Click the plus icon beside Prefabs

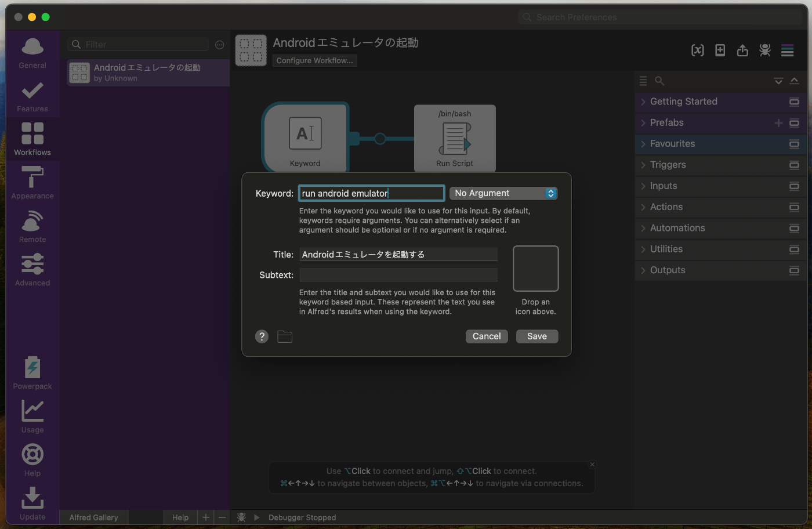[779, 123]
